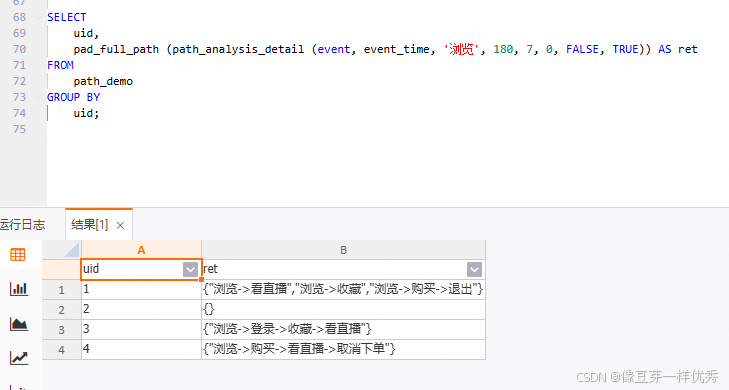Select result row header 4

click(x=61, y=350)
